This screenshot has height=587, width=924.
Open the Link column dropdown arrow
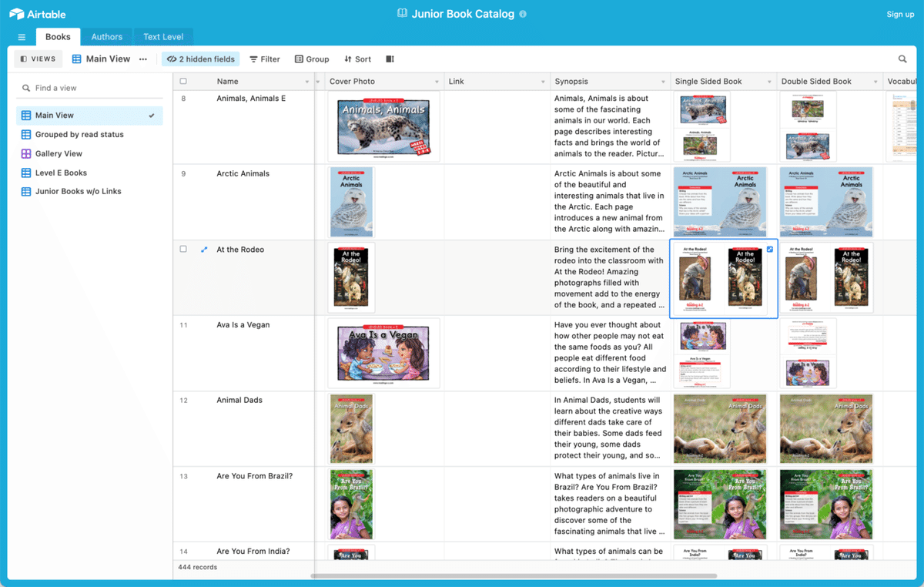[542, 82]
